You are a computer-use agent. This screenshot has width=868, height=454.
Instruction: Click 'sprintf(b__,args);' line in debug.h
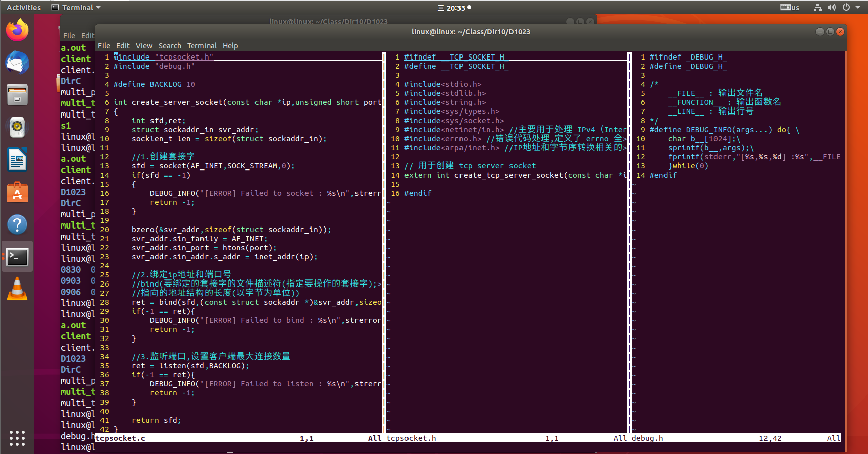click(x=710, y=148)
